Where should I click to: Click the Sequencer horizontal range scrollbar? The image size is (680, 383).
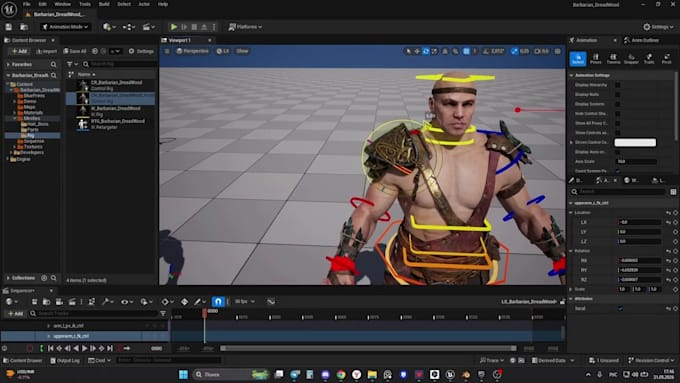368,348
